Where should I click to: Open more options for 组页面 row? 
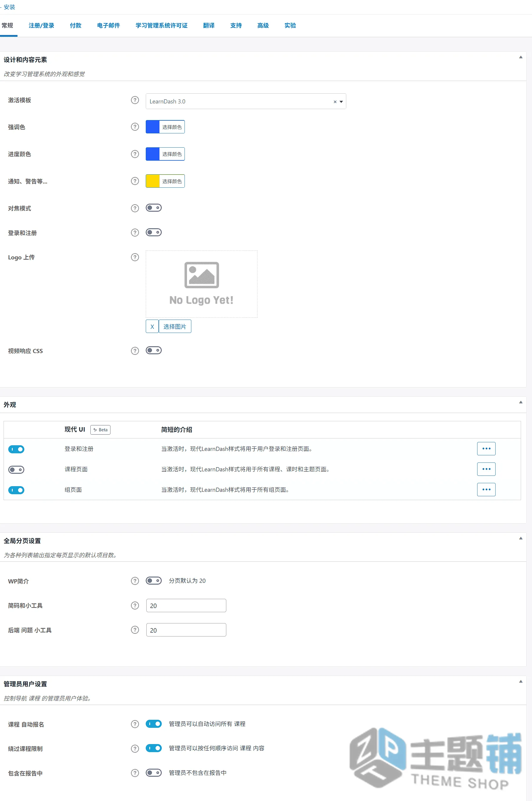point(486,489)
